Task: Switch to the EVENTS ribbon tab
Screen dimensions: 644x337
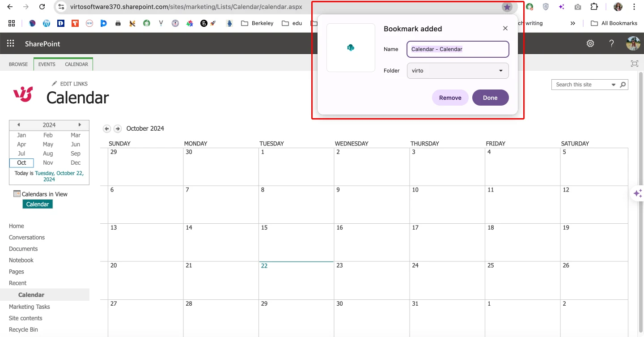Action: (47, 64)
